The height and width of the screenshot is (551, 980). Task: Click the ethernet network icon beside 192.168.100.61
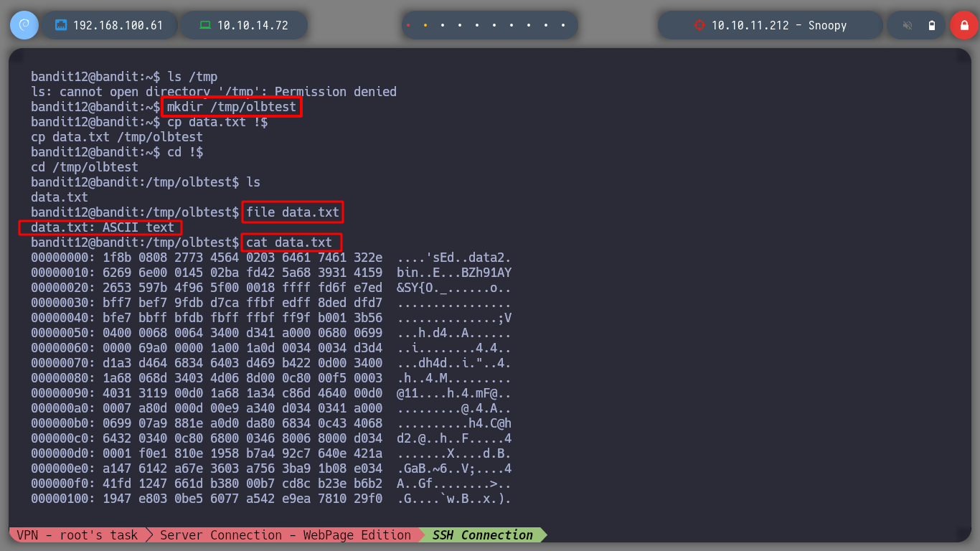click(x=61, y=25)
